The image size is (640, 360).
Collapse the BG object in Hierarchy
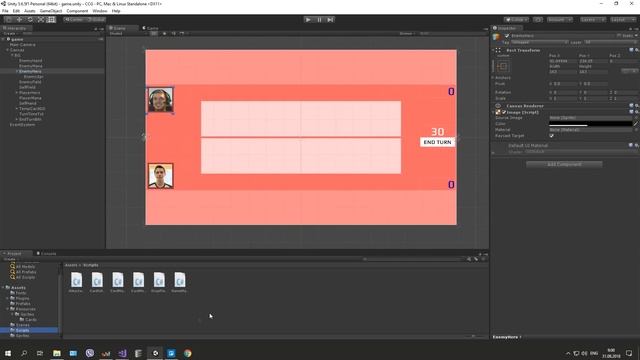[12, 55]
